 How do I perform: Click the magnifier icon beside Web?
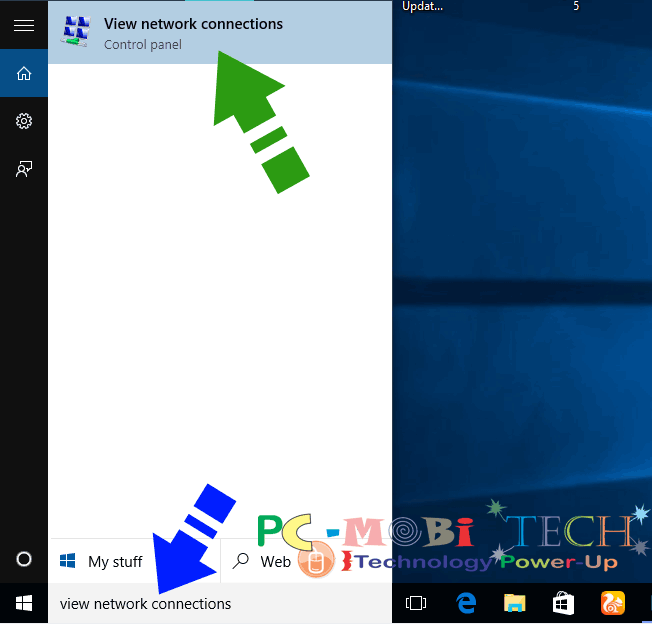pyautogui.click(x=240, y=561)
